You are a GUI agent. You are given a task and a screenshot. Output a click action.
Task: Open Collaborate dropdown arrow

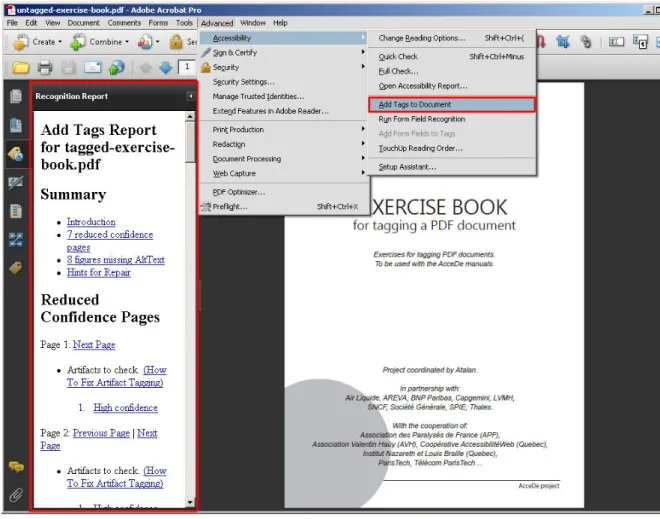[x=157, y=42]
